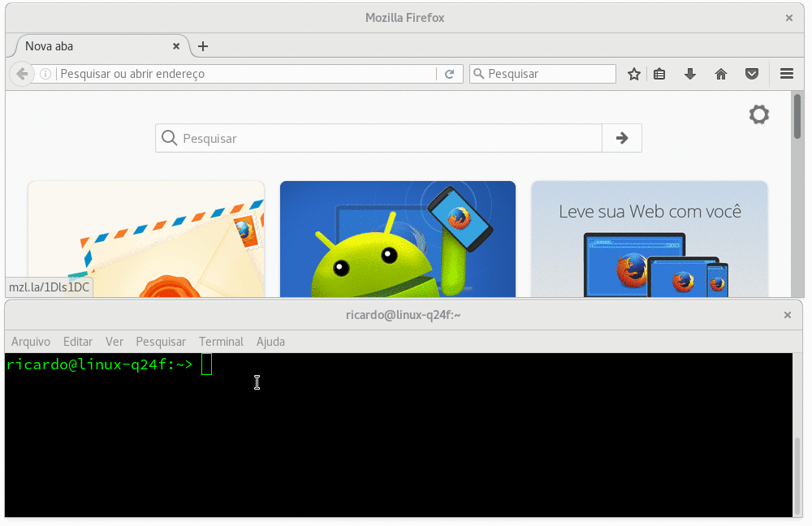The height and width of the screenshot is (526, 812).
Task: Open terminal Ver menu
Action: 114,342
